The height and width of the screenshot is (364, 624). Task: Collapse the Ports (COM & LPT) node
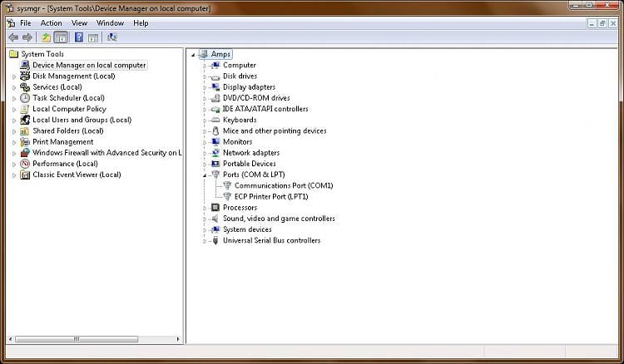(x=205, y=175)
